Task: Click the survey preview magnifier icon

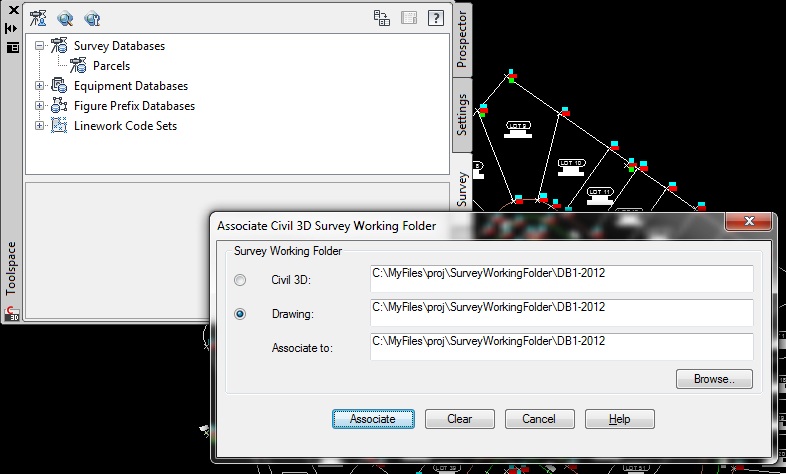Action: pos(65,19)
